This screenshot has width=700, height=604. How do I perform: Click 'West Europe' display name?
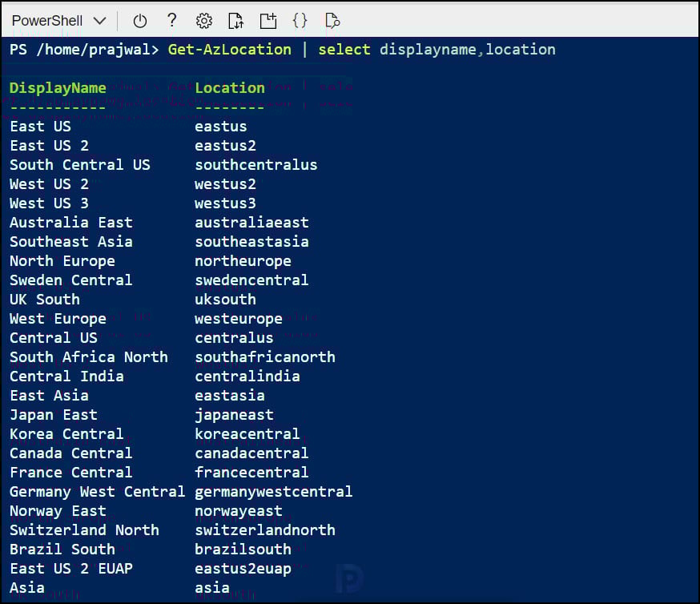(58, 319)
